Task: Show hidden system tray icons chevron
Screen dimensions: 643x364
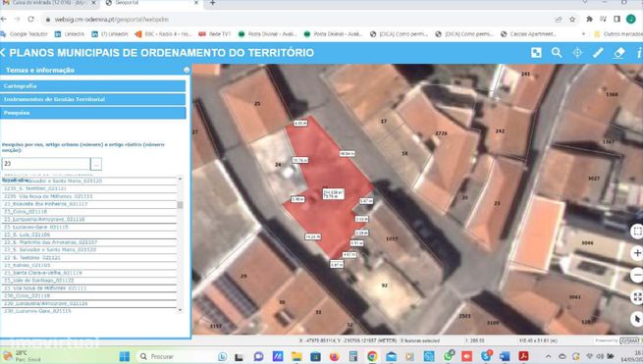Action: click(x=549, y=356)
